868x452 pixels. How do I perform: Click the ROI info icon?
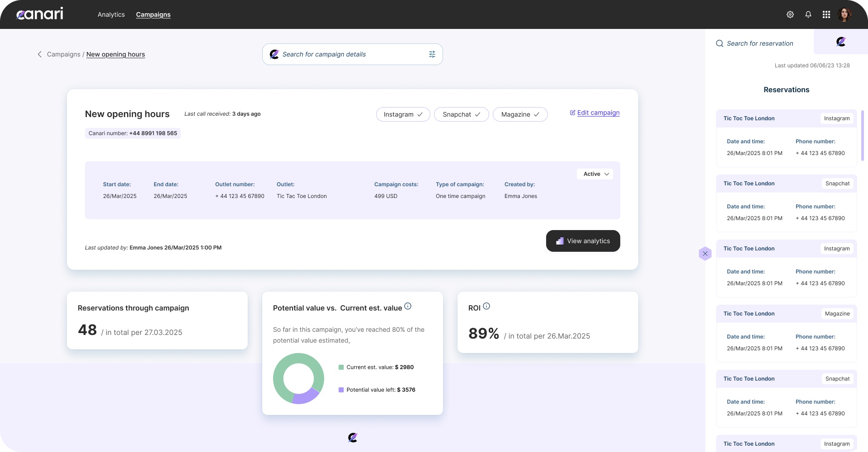click(x=486, y=306)
